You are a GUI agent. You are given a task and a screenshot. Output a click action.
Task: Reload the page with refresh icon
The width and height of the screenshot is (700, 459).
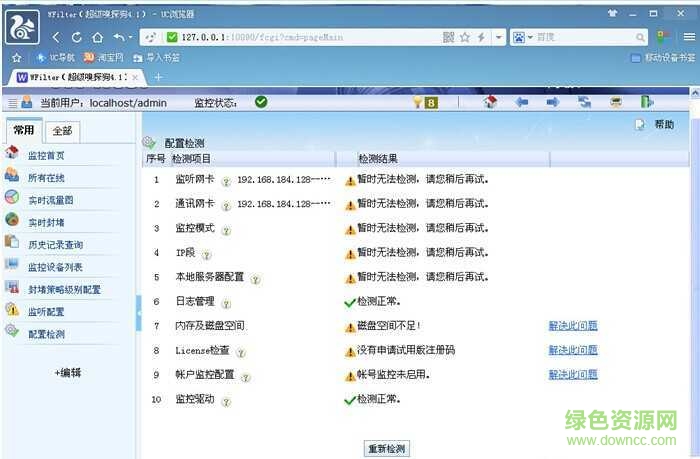pos(77,38)
